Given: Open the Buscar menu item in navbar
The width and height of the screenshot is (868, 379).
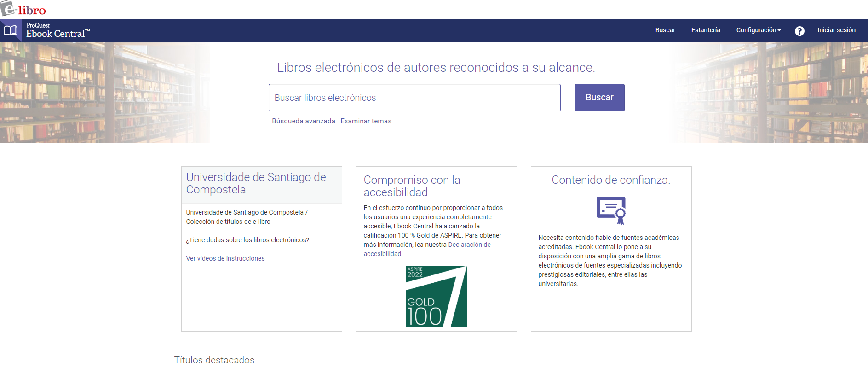Looking at the screenshot, I should pyautogui.click(x=665, y=30).
